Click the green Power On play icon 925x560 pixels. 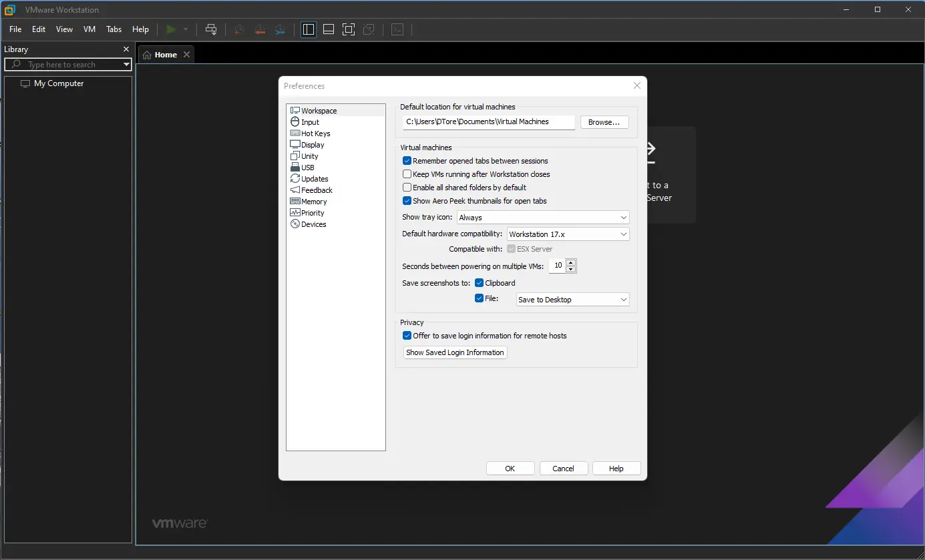[x=171, y=29]
